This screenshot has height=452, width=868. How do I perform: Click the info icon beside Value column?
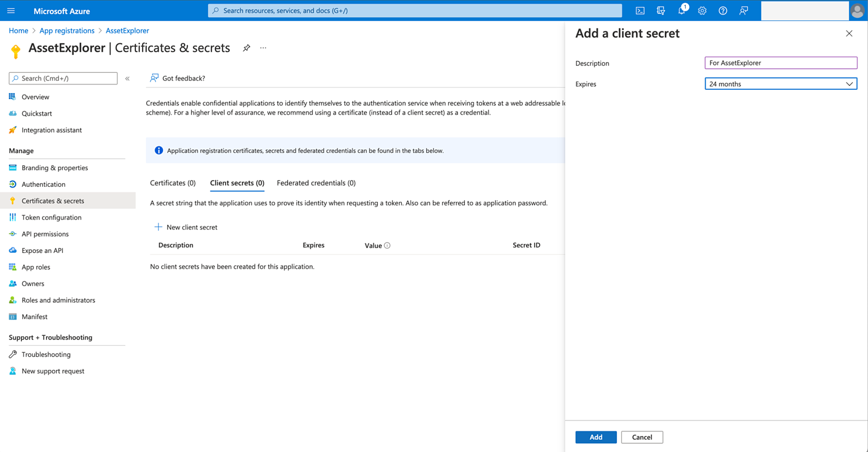(388, 245)
